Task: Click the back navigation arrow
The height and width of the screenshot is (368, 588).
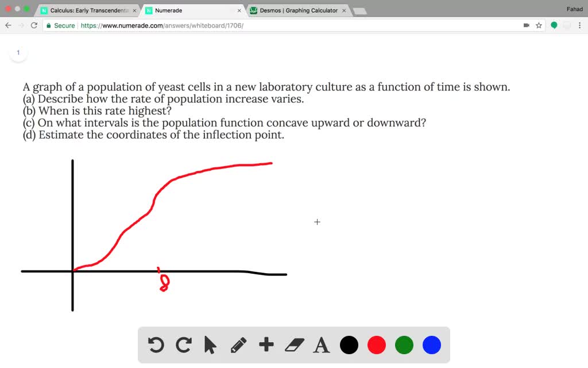Action: pos(8,25)
